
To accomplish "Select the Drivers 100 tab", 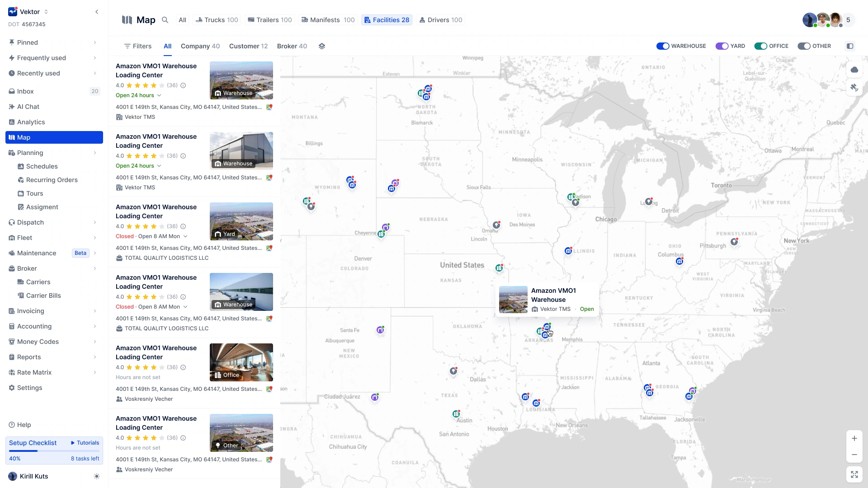I will coord(441,20).
